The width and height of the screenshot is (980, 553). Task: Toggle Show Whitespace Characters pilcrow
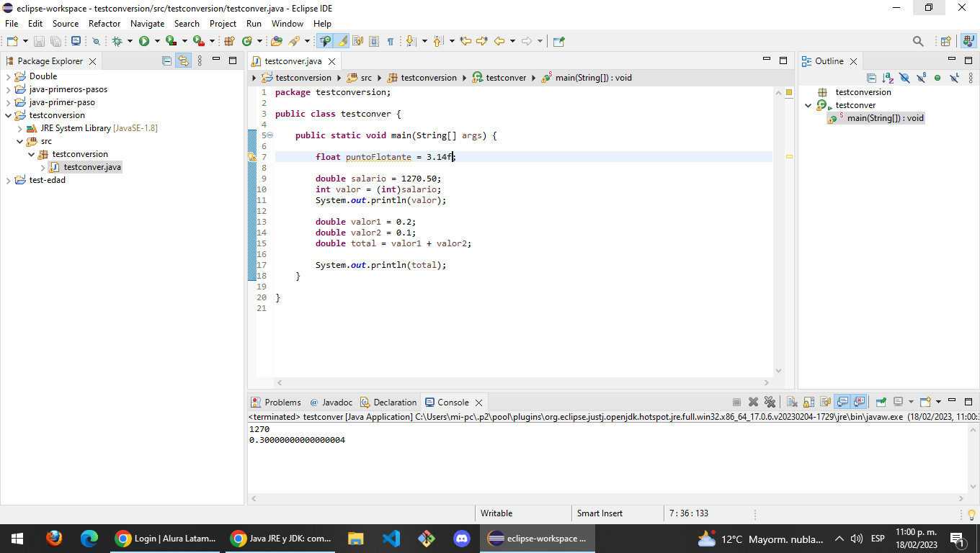click(x=390, y=41)
